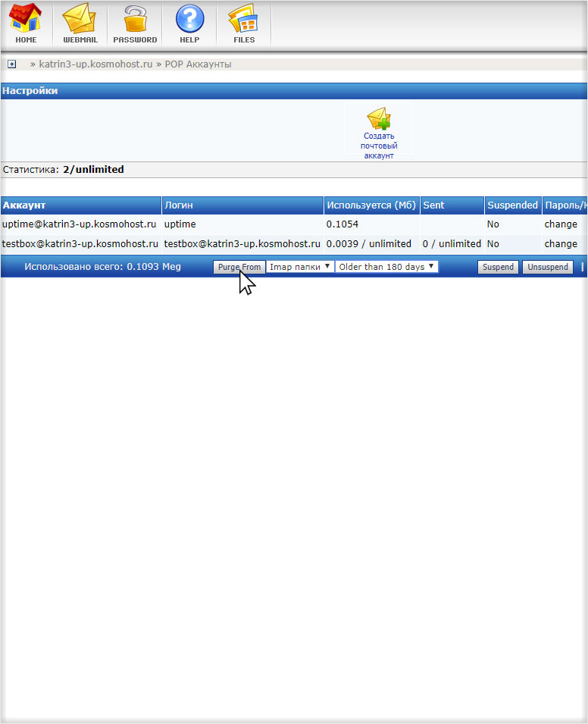The height and width of the screenshot is (724, 588).
Task: Click Suspended No for testbox row
Action: tap(493, 244)
